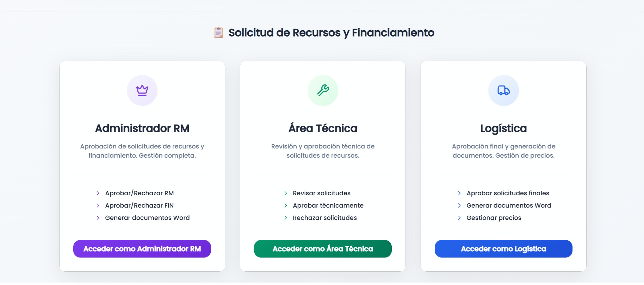
Task: Click the clipboard icon beside the page title
Action: point(218,33)
